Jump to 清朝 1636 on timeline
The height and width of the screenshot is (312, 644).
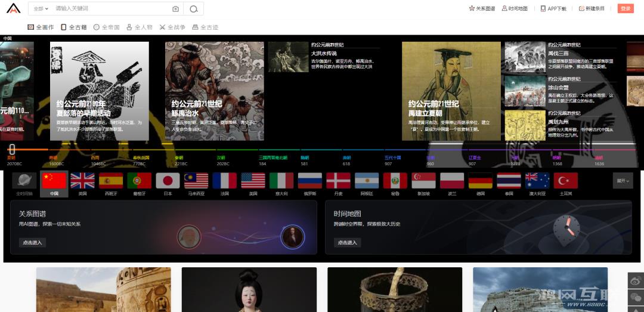599,160
